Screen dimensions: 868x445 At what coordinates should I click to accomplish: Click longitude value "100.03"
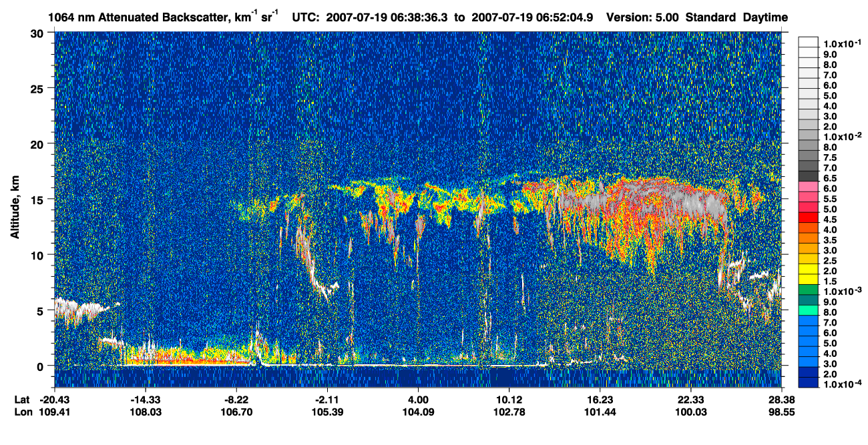coord(690,412)
